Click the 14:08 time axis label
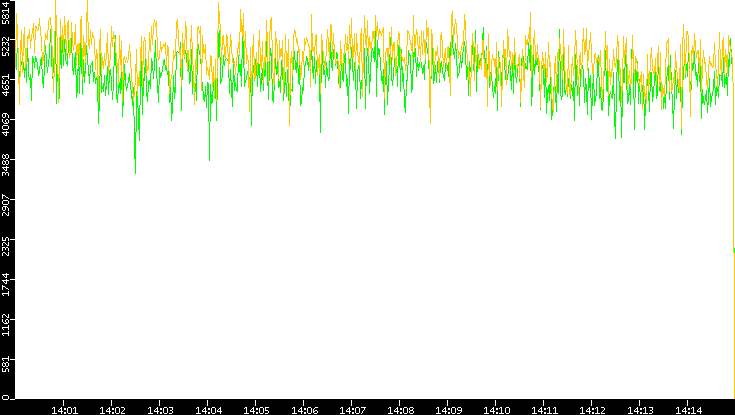The width and height of the screenshot is (735, 415). (x=401, y=410)
